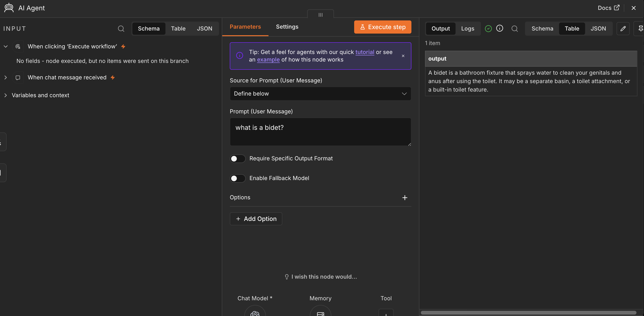Screen dimensions: 644x316
Task: Click the bidet description output cell
Action: tap(531, 81)
